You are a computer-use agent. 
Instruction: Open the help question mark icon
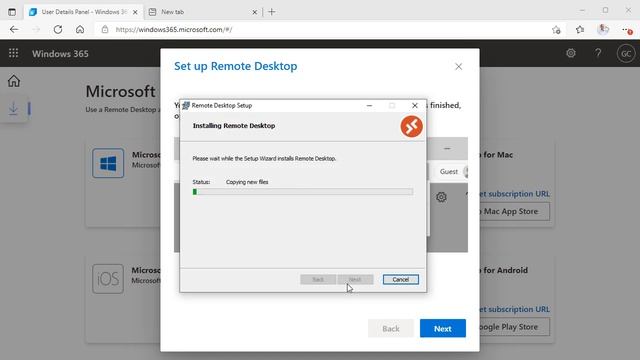pos(598,53)
